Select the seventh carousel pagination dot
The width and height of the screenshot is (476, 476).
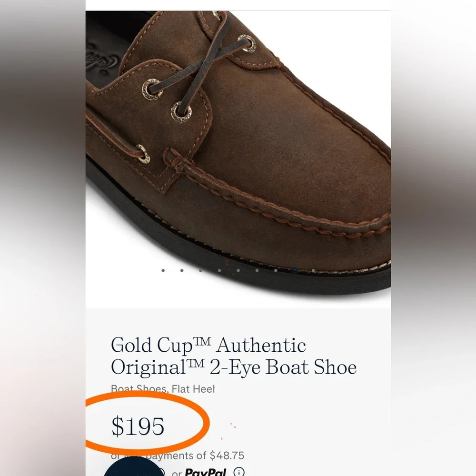pyautogui.click(x=276, y=270)
